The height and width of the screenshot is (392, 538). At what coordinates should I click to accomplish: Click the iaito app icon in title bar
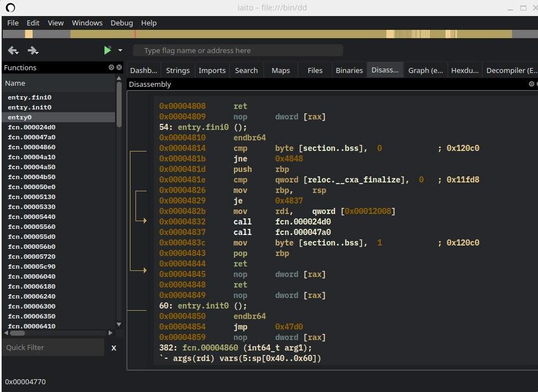pyautogui.click(x=11, y=8)
